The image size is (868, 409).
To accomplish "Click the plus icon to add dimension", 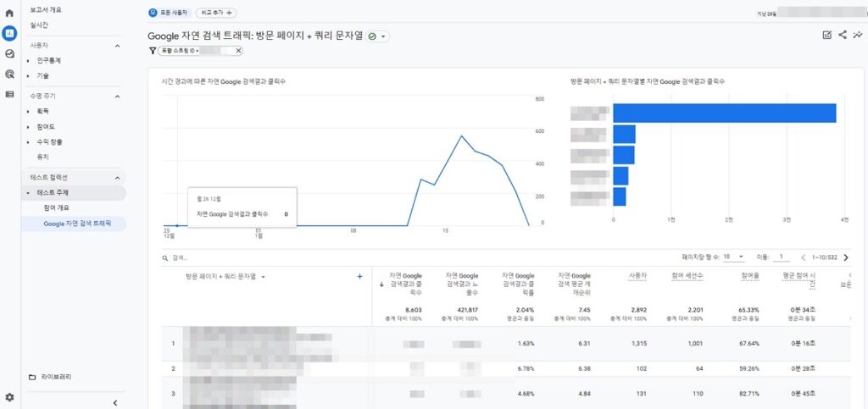I will [359, 276].
